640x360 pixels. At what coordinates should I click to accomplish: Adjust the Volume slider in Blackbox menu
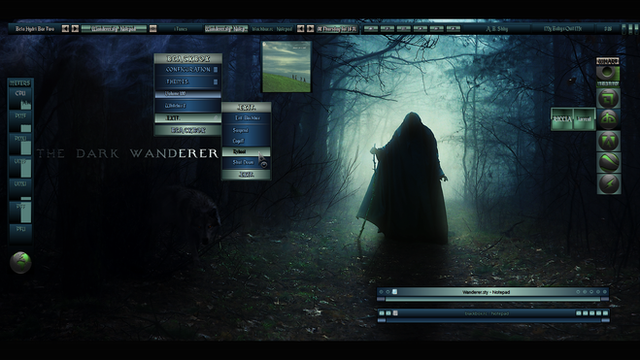(x=188, y=94)
